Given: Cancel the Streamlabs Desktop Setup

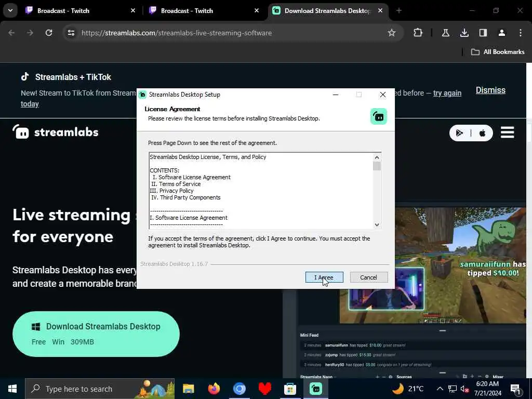Looking at the screenshot, I should (368, 277).
